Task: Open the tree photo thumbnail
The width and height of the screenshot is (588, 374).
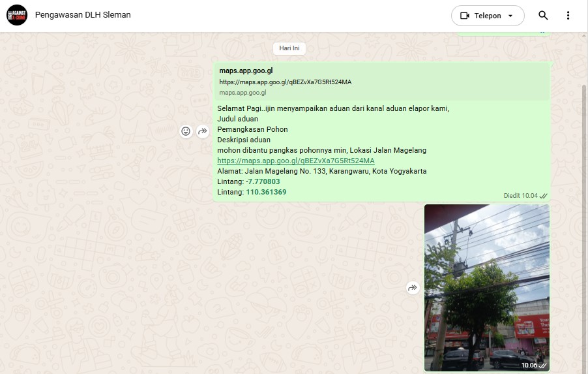Action: coord(486,287)
